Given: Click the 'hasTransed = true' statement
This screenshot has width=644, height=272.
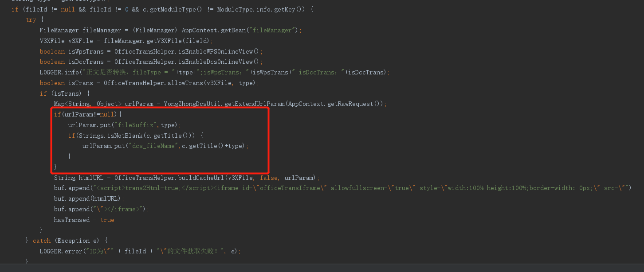Looking at the screenshot, I should pyautogui.click(x=86, y=220).
